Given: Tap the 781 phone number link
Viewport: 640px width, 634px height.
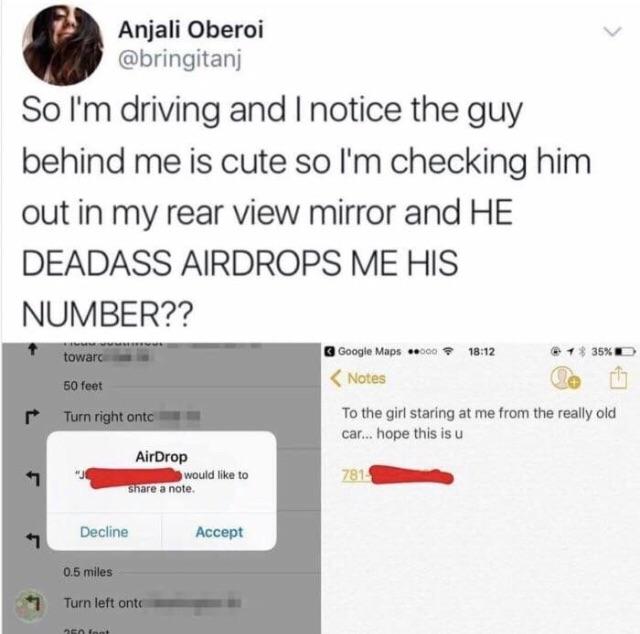Looking at the screenshot, I should 397,475.
